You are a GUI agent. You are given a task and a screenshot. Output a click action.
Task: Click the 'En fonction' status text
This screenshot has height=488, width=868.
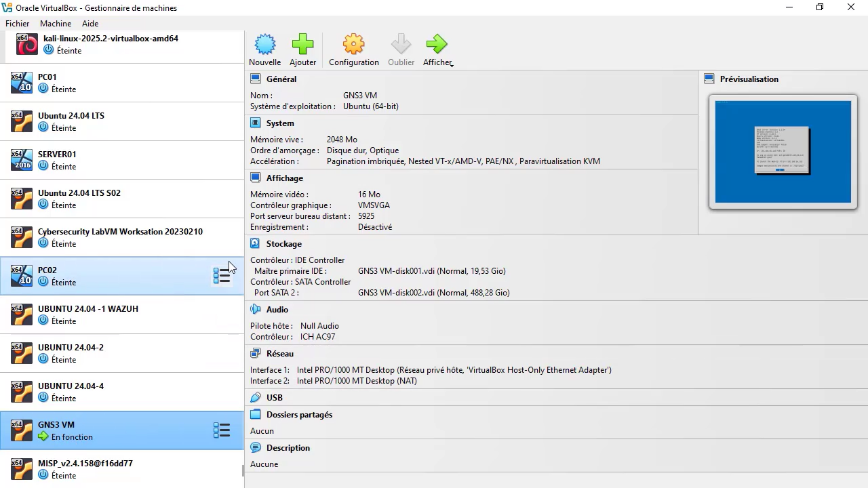point(72,437)
